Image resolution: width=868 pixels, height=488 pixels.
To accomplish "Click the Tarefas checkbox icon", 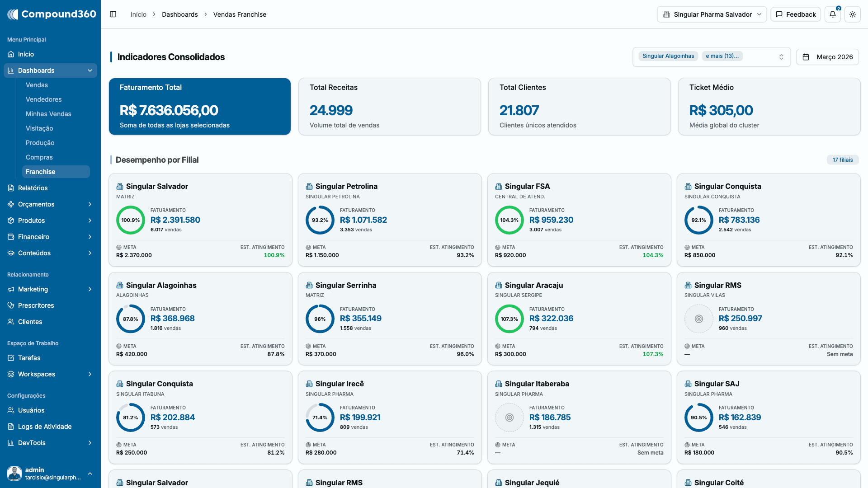I will [11, 358].
